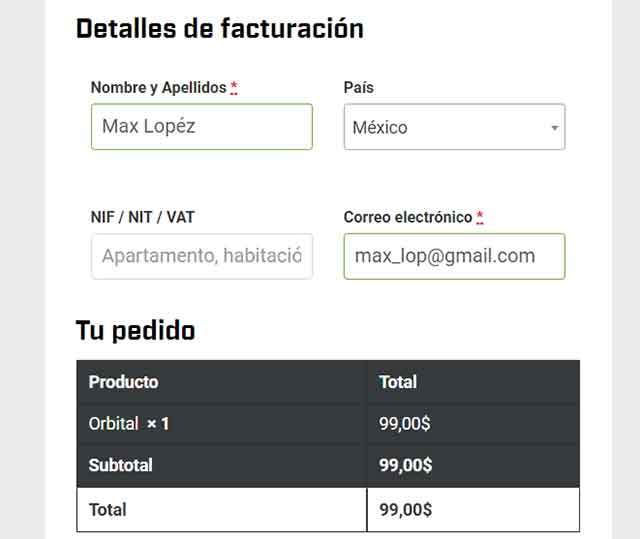Click the Subtotal row label
Viewport: 640px width, 539px height.
[120, 465]
